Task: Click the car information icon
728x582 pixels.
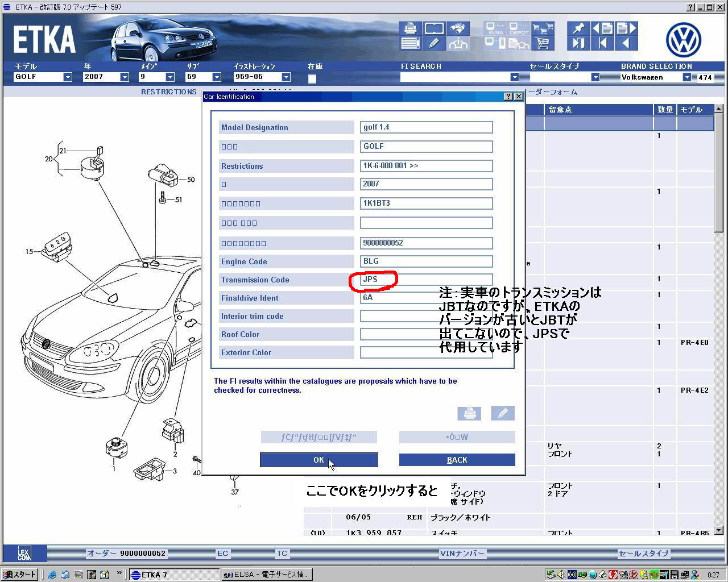Action: point(458,43)
